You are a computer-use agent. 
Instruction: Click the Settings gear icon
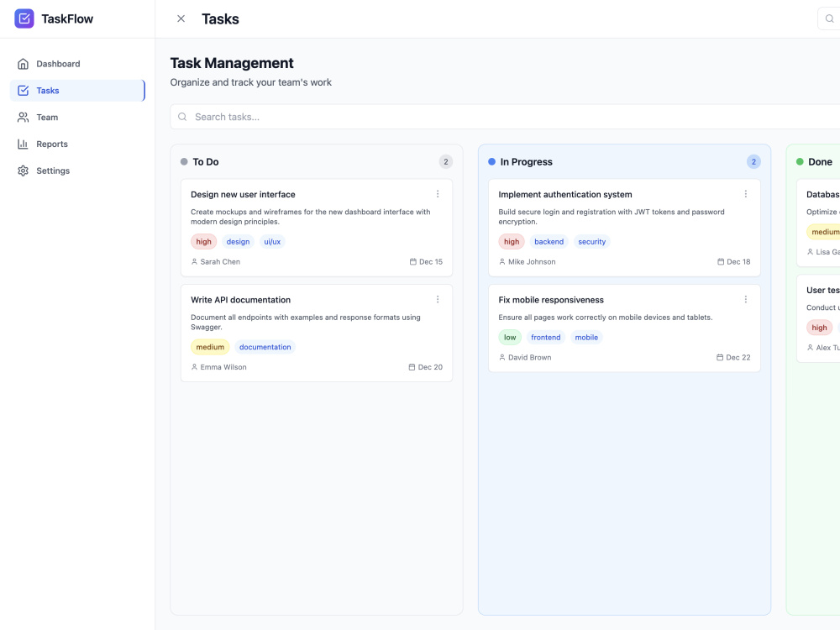coord(23,171)
